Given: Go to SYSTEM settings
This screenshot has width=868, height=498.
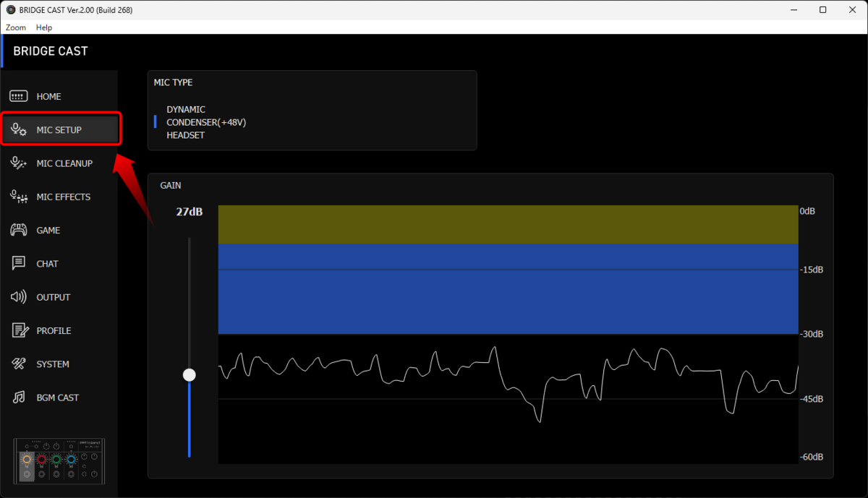Looking at the screenshot, I should click(59, 364).
